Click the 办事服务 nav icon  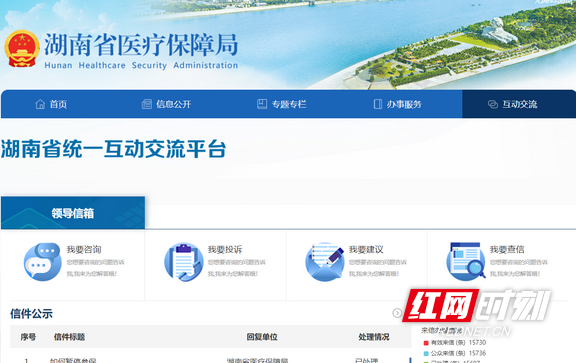point(378,104)
